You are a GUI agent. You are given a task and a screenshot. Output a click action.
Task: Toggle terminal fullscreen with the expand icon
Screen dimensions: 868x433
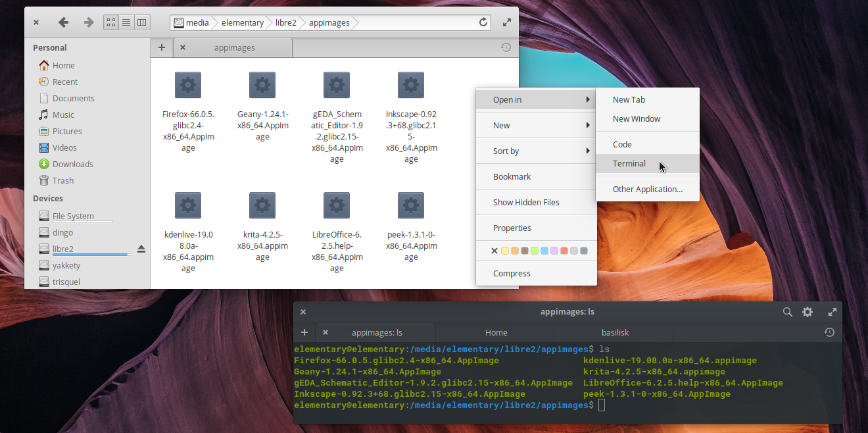pyautogui.click(x=832, y=312)
